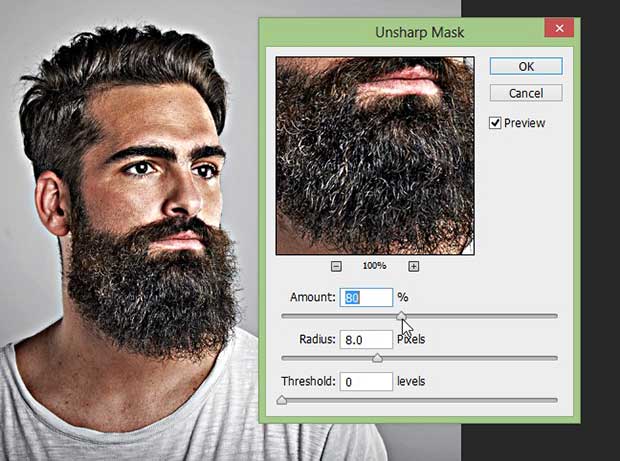Zoom in the preview with plus icon
Screen dimensions: 620x461
coord(414,266)
